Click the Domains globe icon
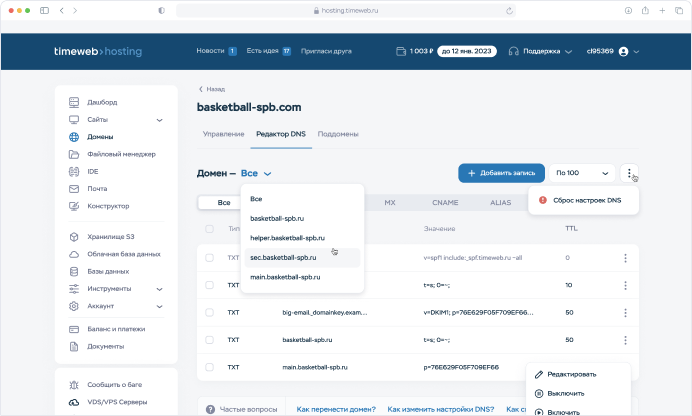Screen dimensions: 692x416 point(74,137)
